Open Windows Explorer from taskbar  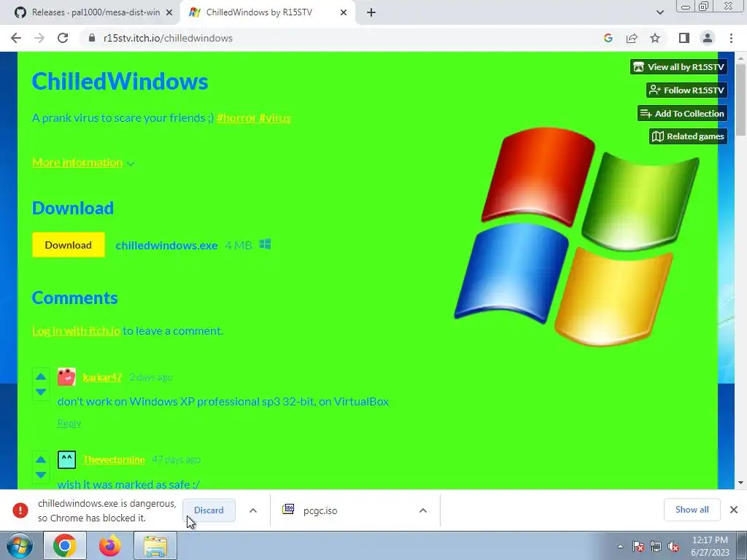[x=155, y=545]
